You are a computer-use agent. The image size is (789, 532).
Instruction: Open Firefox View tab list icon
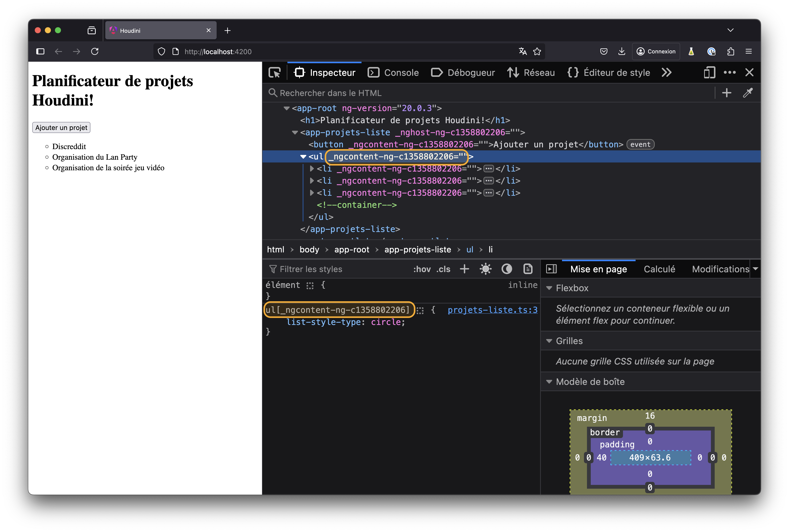pyautogui.click(x=92, y=30)
